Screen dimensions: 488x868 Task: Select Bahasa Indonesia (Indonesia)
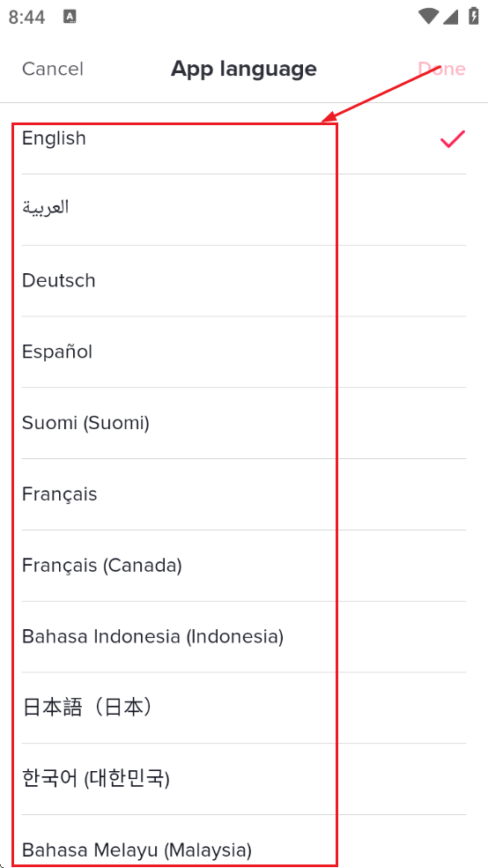244,636
